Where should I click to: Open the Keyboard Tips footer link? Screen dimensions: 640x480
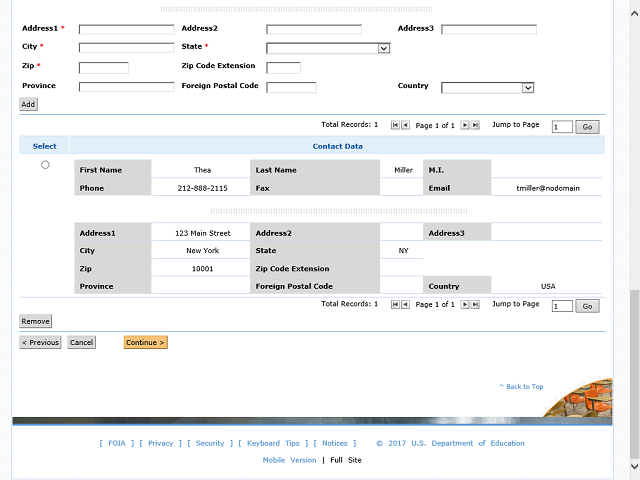click(273, 443)
